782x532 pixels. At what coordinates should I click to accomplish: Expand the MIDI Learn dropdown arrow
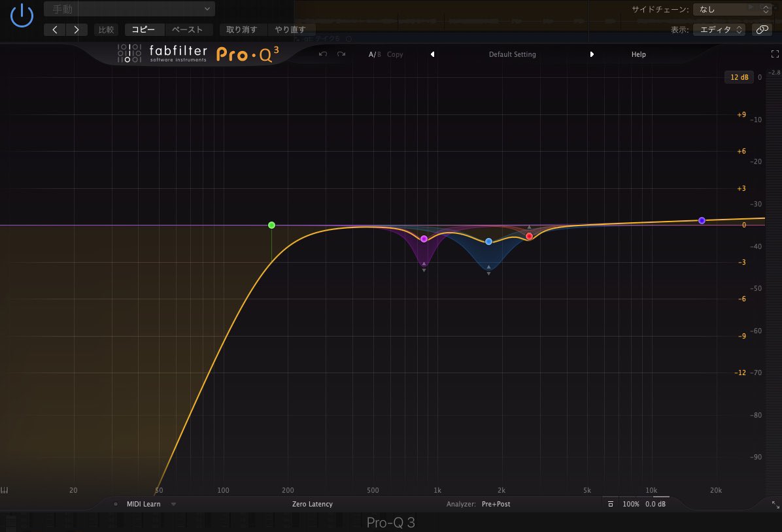point(173,504)
